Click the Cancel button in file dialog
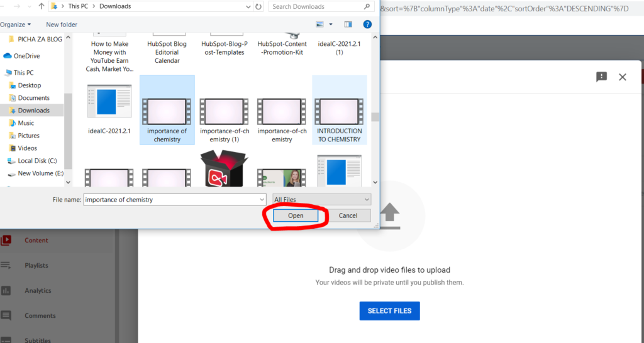 tap(348, 215)
